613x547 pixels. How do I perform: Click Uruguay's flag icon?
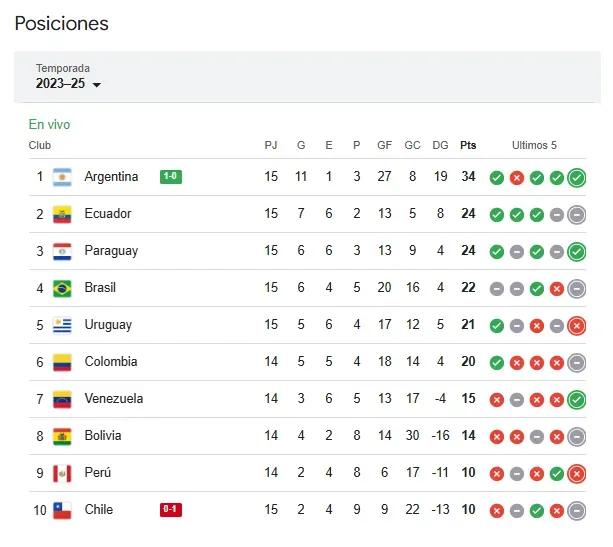point(62,325)
